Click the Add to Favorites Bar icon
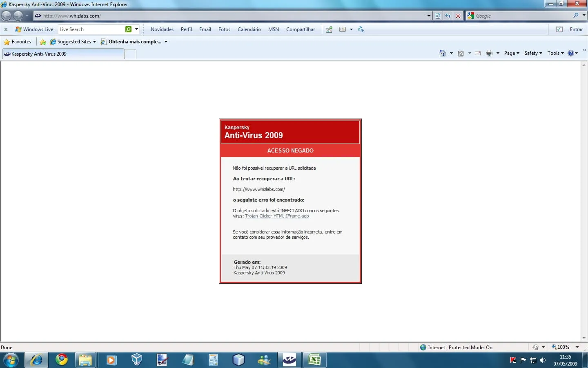This screenshot has height=368, width=588. (43, 42)
